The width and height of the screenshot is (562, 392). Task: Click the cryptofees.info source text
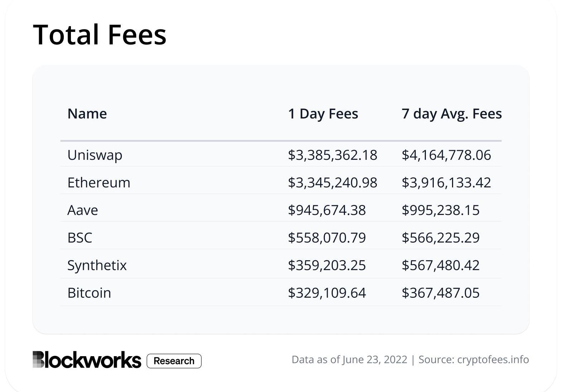coord(493,359)
